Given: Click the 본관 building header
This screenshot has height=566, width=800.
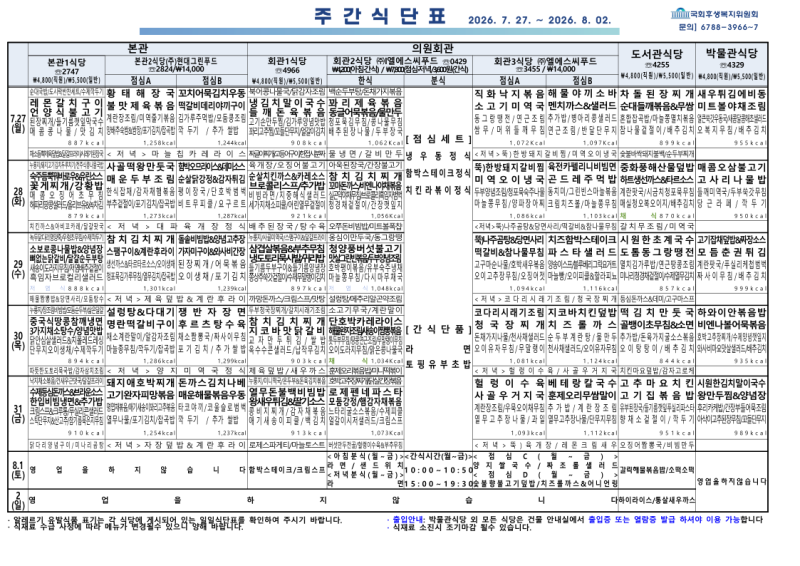Looking at the screenshot, I should [x=138, y=49].
